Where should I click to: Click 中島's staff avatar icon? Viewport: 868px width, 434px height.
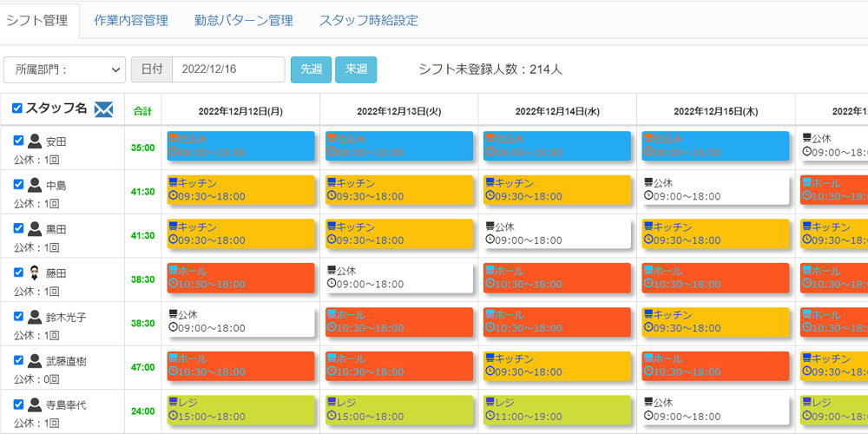point(35,186)
